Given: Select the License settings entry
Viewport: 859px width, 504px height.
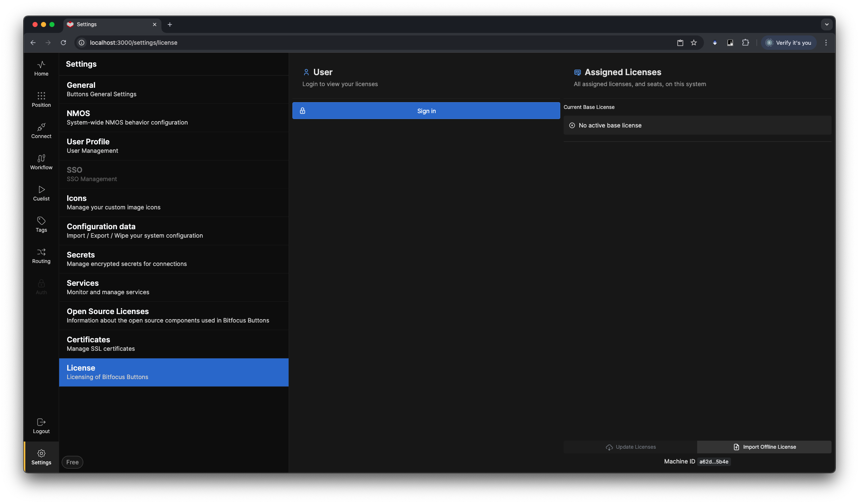Looking at the screenshot, I should [x=174, y=372].
